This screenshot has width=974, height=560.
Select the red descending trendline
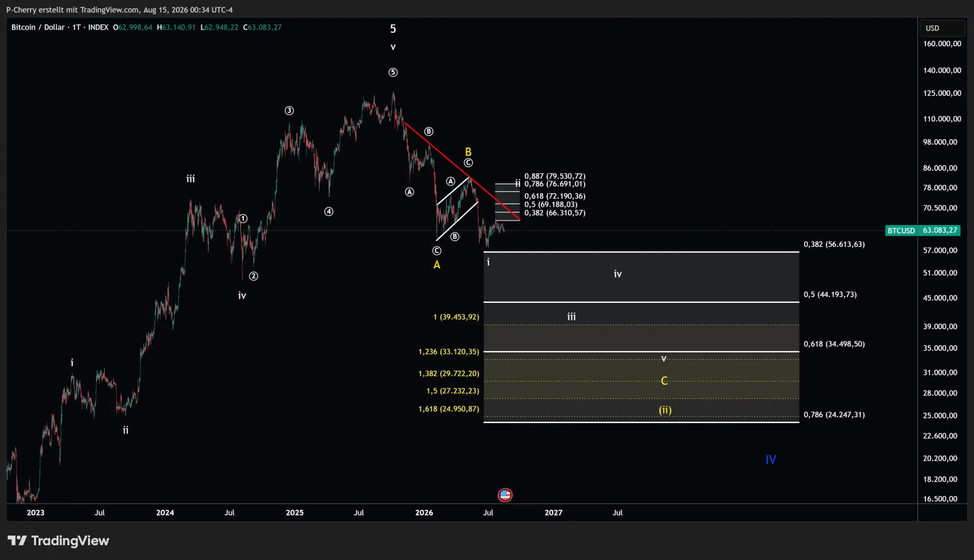coord(462,170)
